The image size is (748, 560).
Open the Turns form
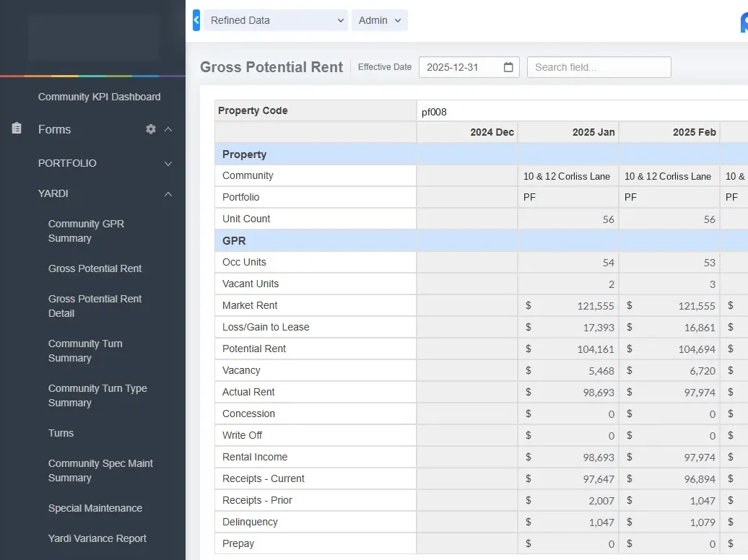coord(61,433)
